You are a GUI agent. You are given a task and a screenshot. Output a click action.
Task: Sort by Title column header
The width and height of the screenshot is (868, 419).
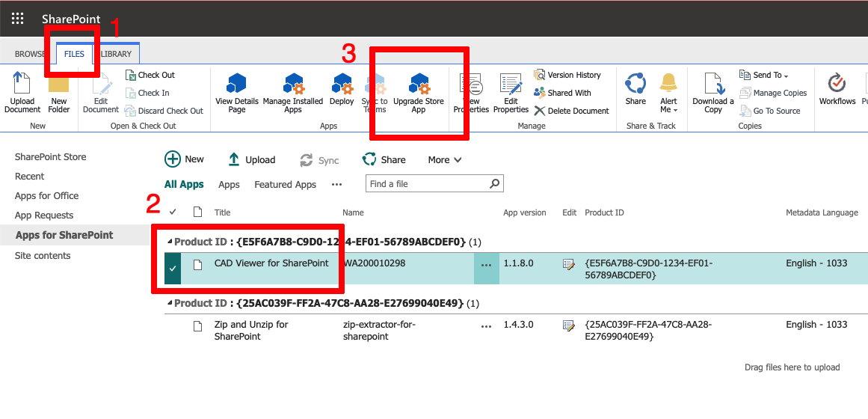click(x=223, y=212)
